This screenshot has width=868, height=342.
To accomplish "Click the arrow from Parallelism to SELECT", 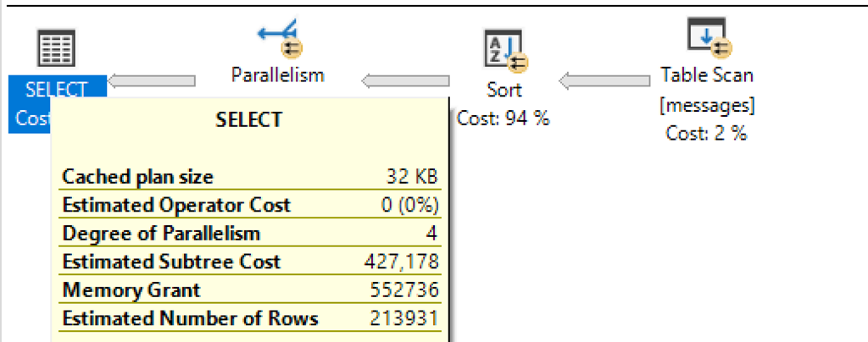I will [x=151, y=80].
